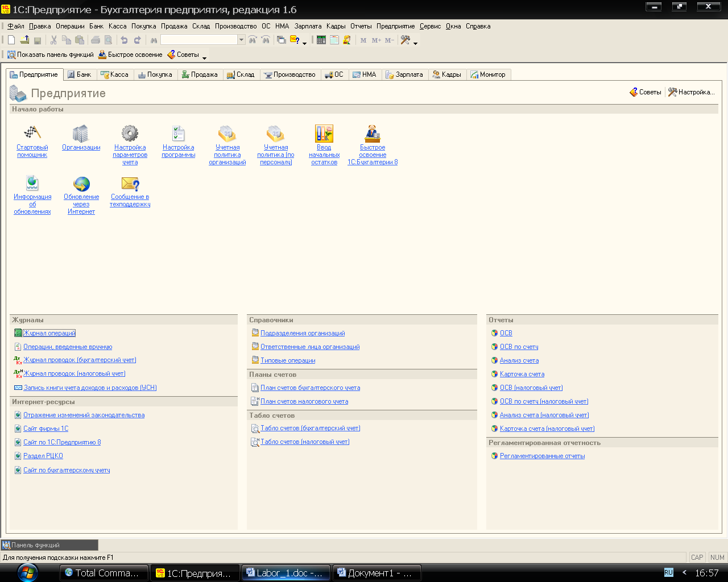Open Карточка счета (налоговый учет) link

point(547,429)
